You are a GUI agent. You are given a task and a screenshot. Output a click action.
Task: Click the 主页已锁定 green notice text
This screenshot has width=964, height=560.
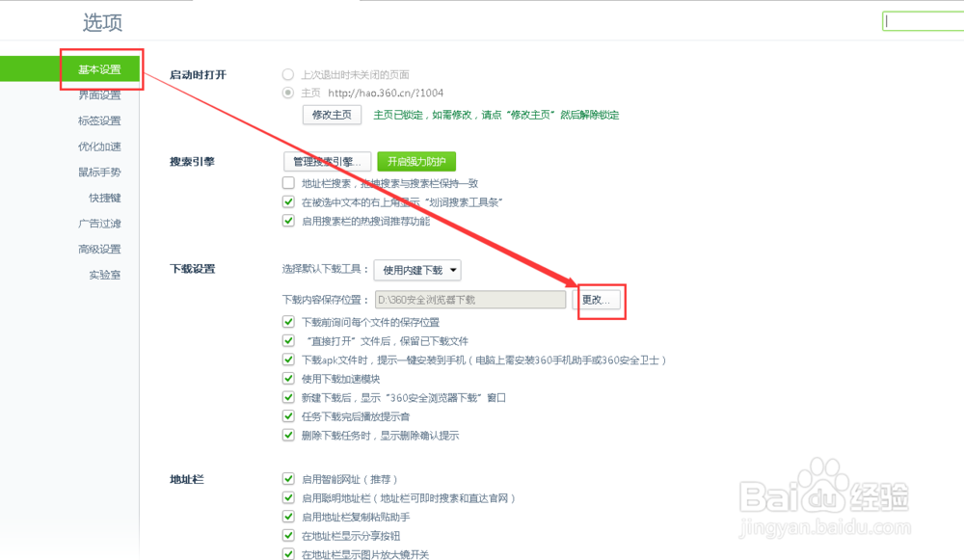coord(496,115)
